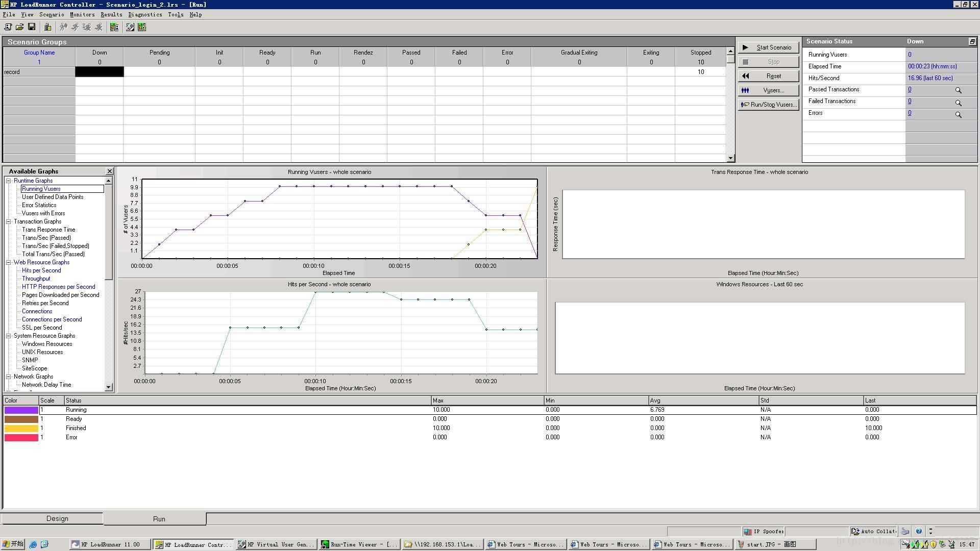The width and height of the screenshot is (980, 551).
Task: Click the Errors count link
Action: (909, 113)
